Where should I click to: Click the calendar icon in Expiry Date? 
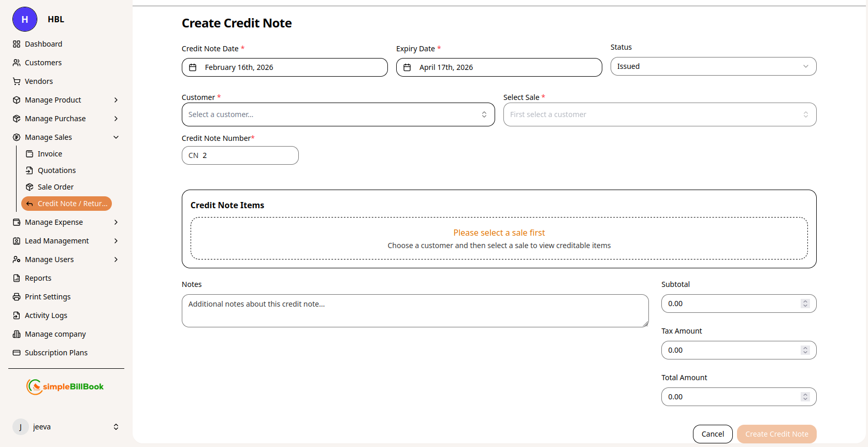pyautogui.click(x=407, y=67)
